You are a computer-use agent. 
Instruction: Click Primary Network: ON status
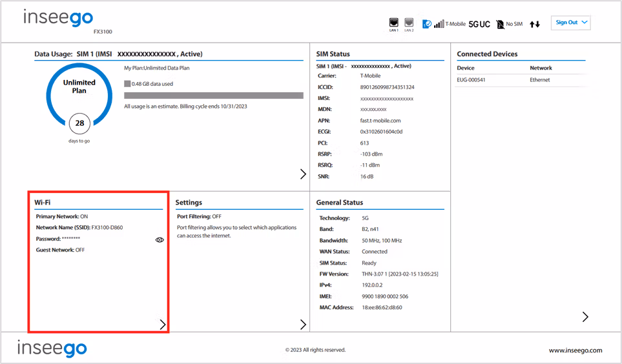[62, 216]
